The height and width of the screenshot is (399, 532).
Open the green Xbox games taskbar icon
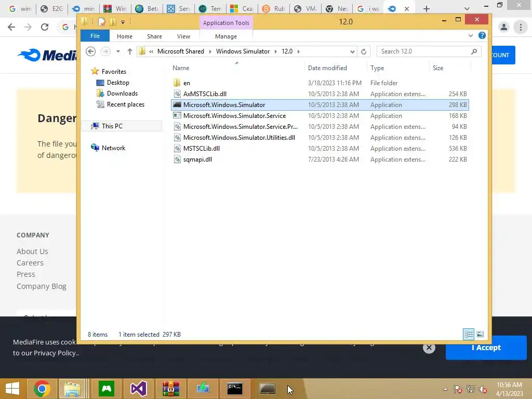click(x=107, y=389)
